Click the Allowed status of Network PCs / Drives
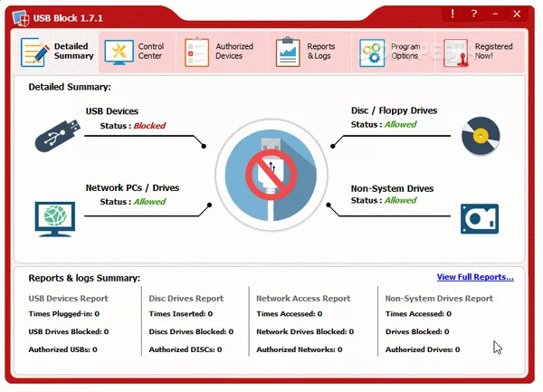Viewport: 543px width, 392px height. click(x=149, y=202)
